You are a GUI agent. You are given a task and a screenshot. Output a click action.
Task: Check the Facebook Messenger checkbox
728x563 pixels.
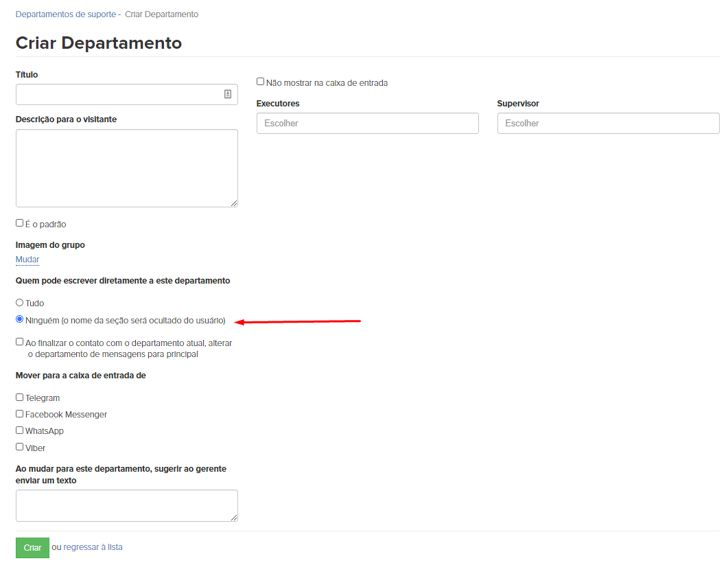pos(20,413)
